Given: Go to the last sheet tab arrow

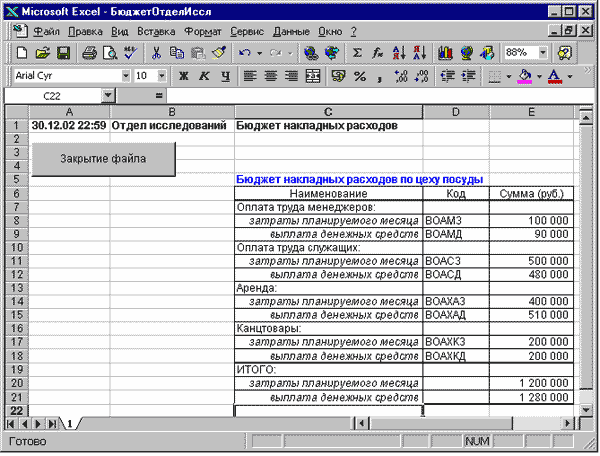Looking at the screenshot, I should tap(52, 423).
